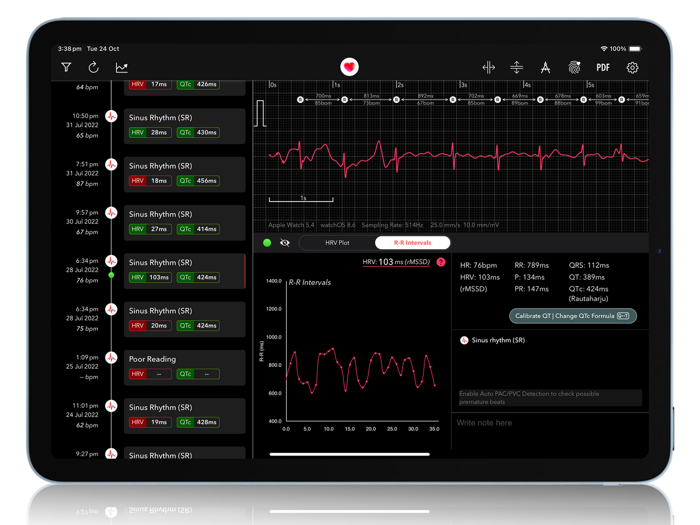The width and height of the screenshot is (700, 525).
Task: Tap the ECG timeline icon at 1:09 pm
Action: pos(111,358)
